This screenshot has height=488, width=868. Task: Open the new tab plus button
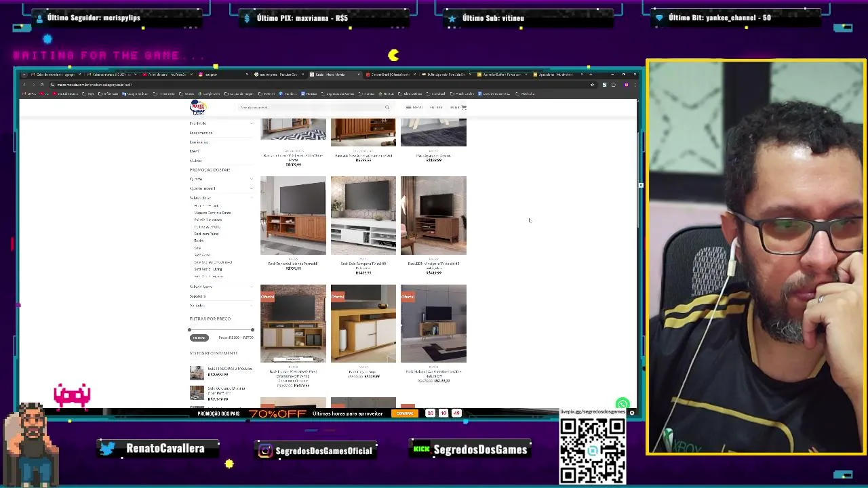tap(591, 75)
